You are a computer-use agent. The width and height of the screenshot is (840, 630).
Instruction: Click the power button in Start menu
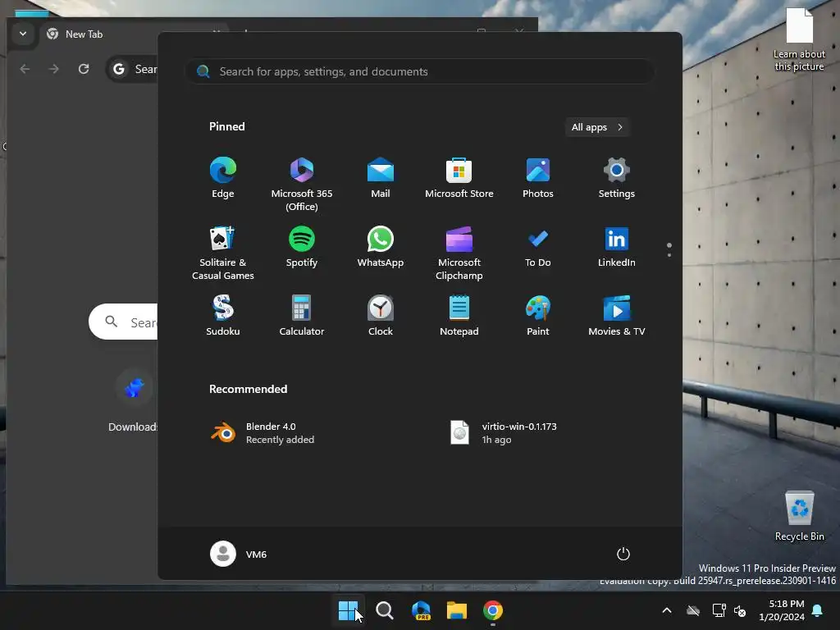point(623,554)
